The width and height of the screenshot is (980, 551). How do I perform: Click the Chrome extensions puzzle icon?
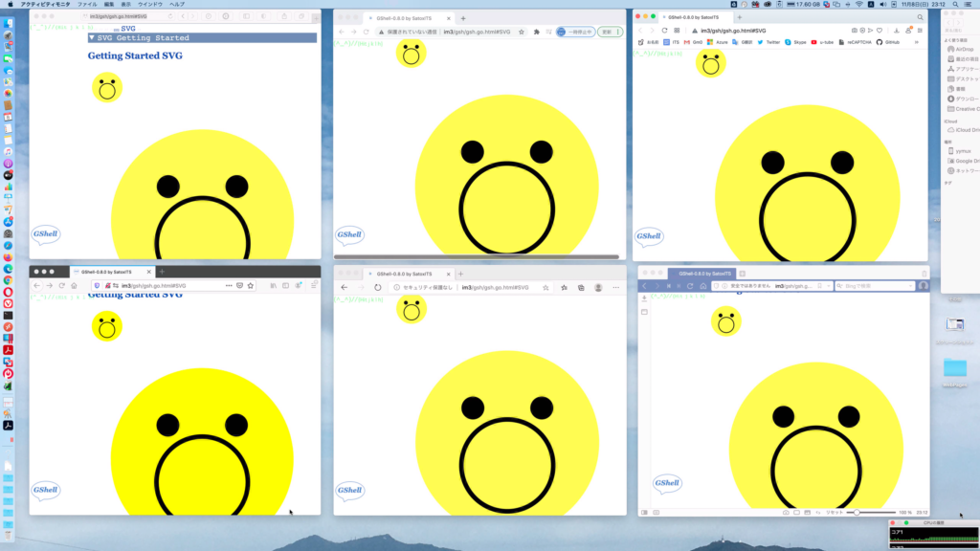pyautogui.click(x=537, y=32)
